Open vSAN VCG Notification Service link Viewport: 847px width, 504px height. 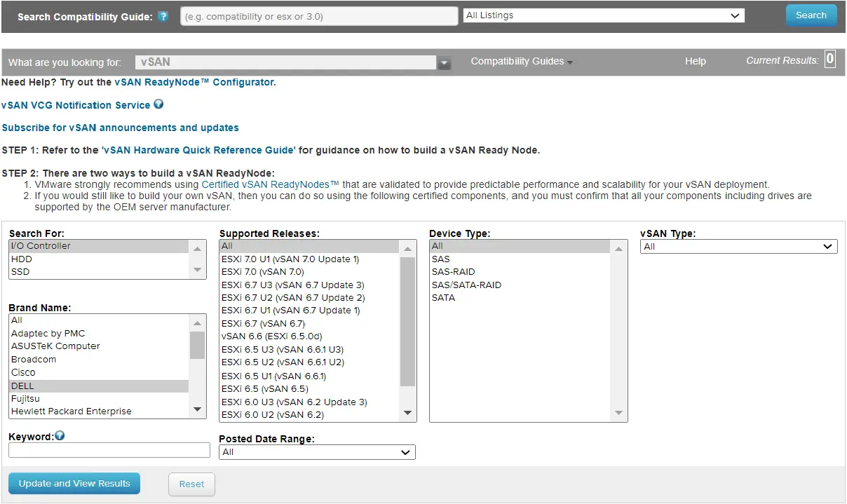click(x=76, y=105)
